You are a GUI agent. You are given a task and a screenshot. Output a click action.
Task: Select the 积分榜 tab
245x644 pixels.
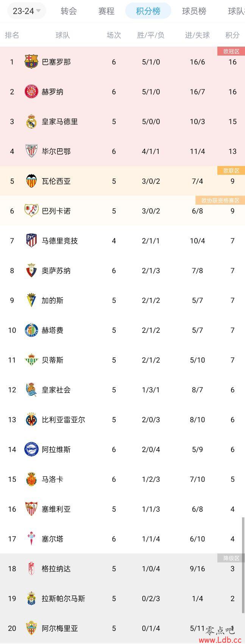148,11
